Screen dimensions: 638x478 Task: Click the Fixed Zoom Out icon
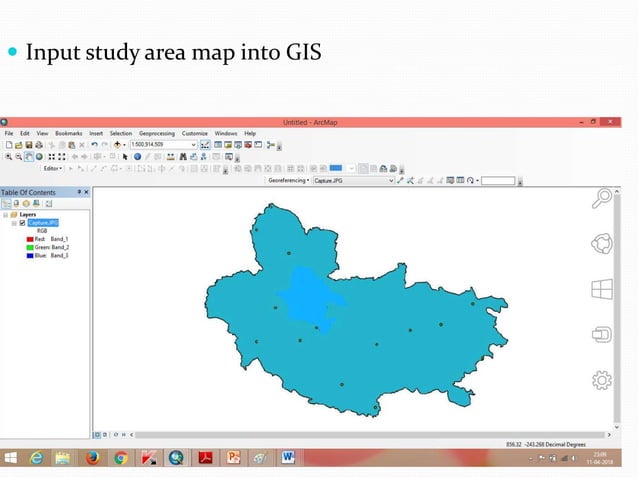pos(62,157)
